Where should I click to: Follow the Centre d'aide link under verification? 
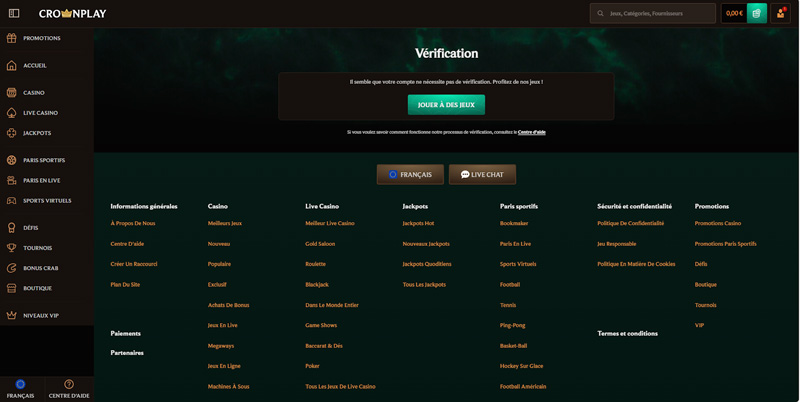(532, 132)
